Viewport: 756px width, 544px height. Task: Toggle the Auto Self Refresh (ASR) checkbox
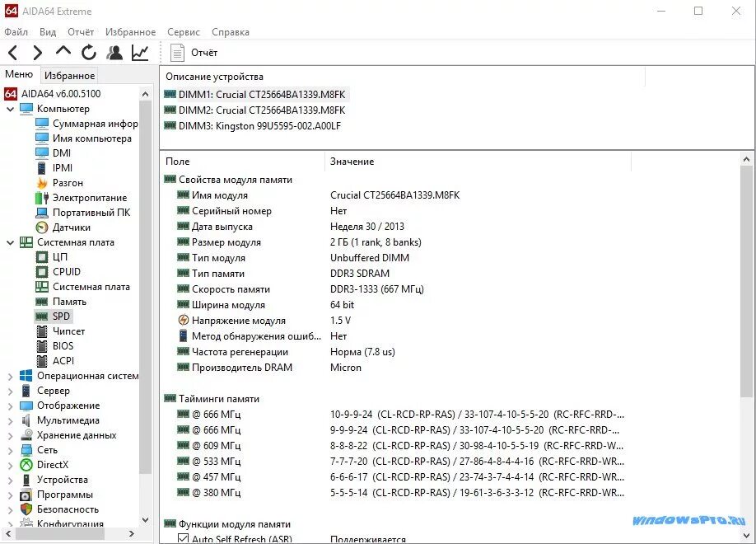point(183,538)
